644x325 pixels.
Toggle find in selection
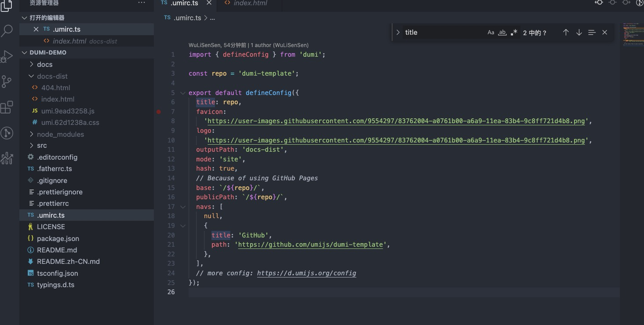pos(592,33)
